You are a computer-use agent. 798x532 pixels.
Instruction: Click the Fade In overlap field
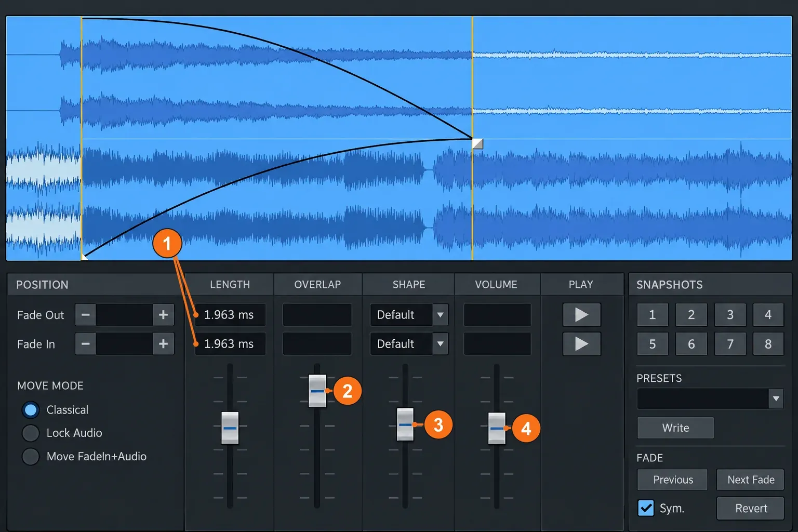coord(317,344)
